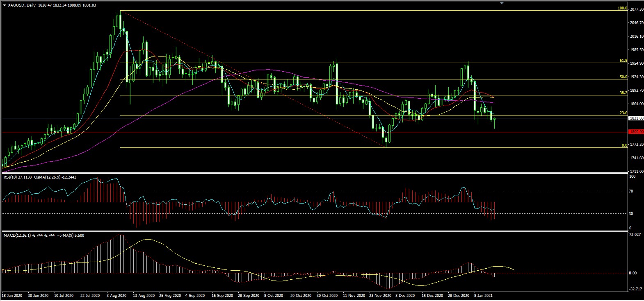
Task: Click the high price value 1832.34
Action: [x=59, y=5]
